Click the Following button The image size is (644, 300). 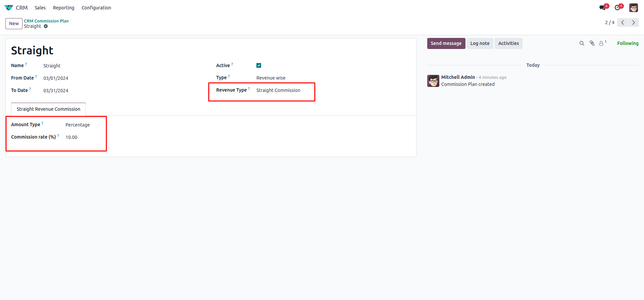(x=628, y=43)
